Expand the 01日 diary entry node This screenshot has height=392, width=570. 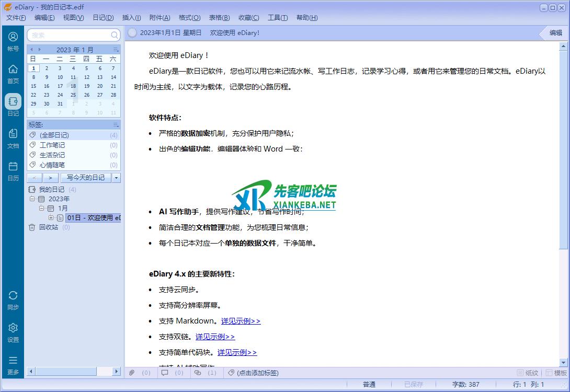51,217
